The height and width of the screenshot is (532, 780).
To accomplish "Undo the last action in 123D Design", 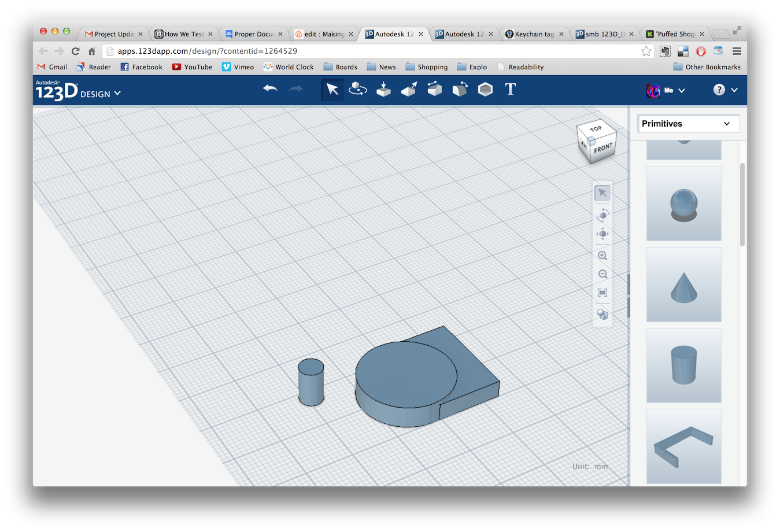I will (270, 89).
